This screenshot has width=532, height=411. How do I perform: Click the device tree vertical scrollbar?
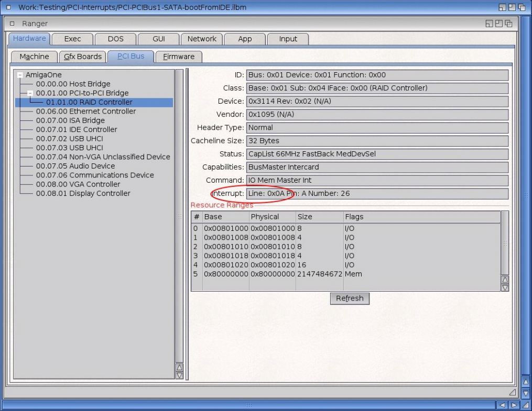(179, 216)
